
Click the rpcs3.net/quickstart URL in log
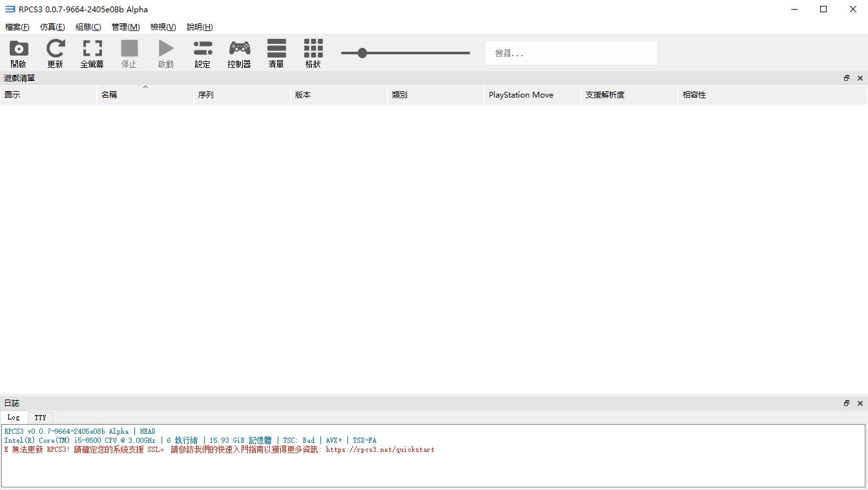[380, 450]
